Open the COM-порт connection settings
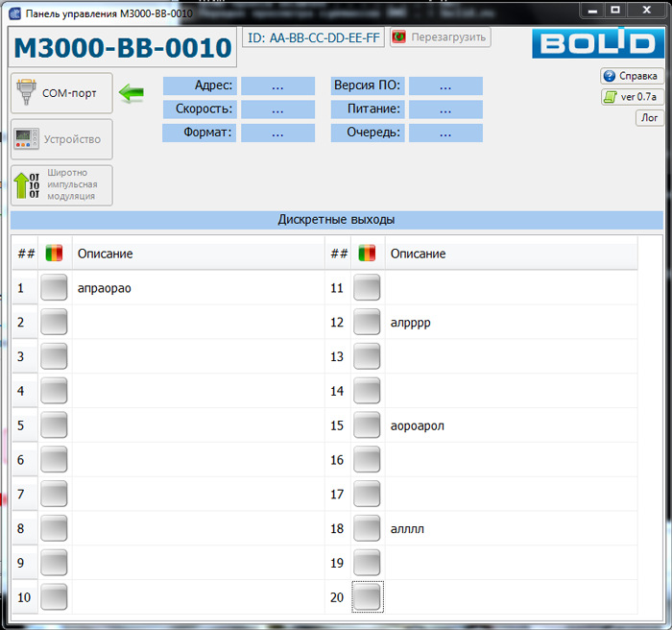Viewport: 672px width, 630px height. [61, 93]
